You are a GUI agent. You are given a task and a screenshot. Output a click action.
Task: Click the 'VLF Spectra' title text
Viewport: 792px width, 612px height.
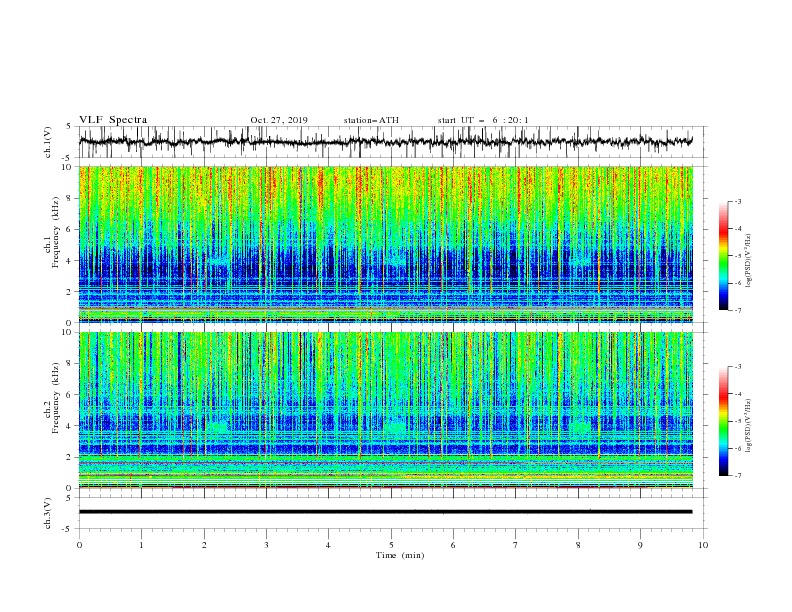pos(113,120)
